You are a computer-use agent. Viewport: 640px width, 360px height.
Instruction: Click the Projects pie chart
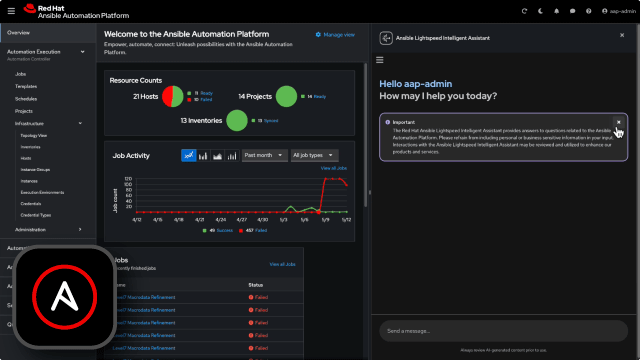click(x=286, y=96)
